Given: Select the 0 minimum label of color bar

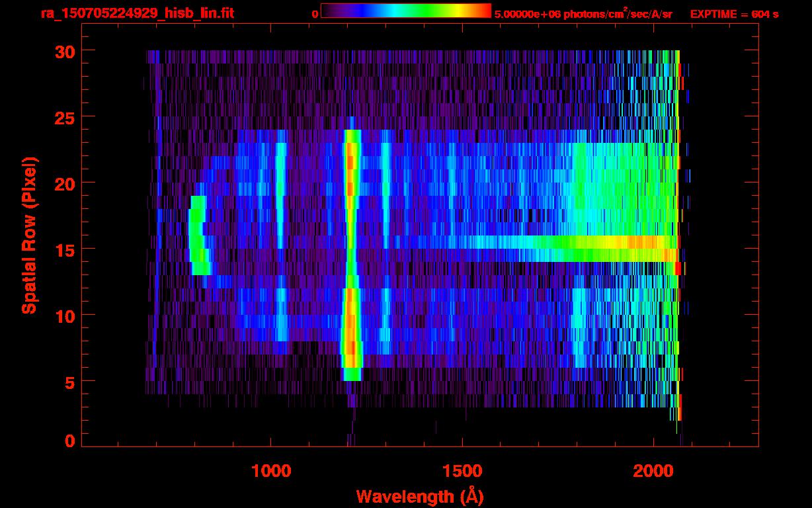Looking at the screenshot, I should point(315,14).
